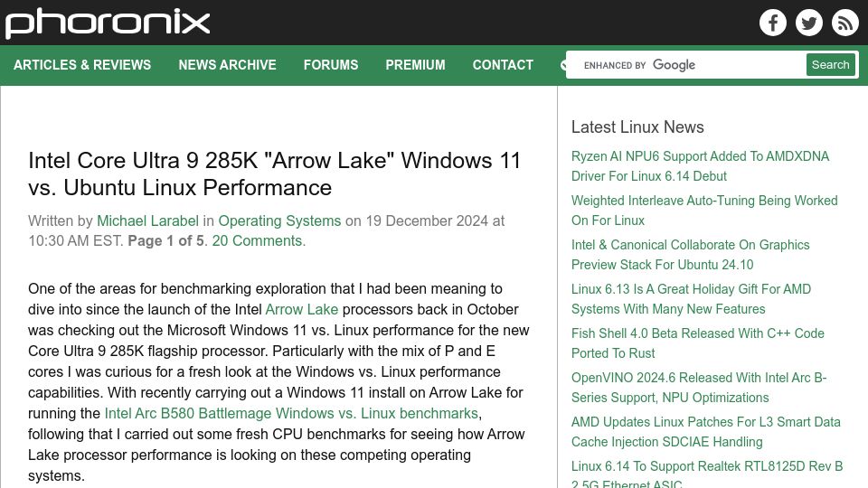Viewport: 868px width, 488px height.
Task: Open the Phoronix Facebook page icon
Action: point(773,23)
